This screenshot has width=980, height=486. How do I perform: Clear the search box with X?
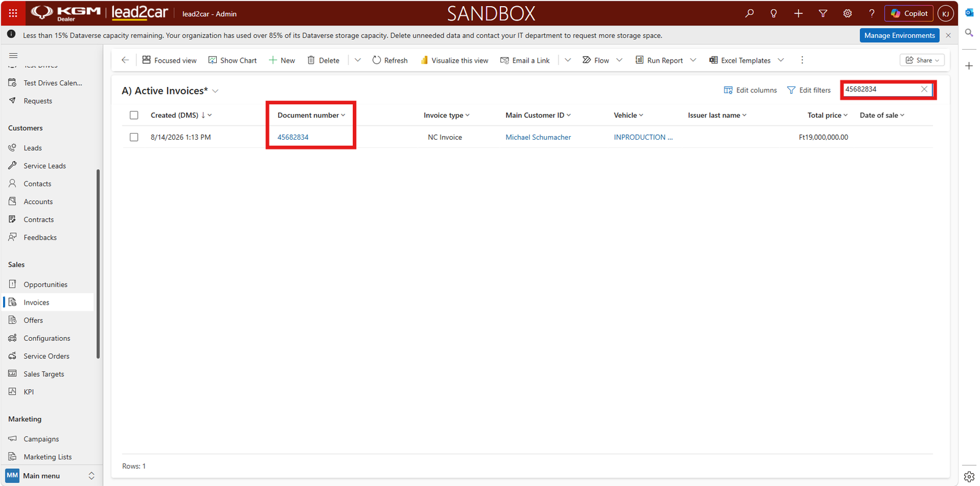(x=924, y=89)
